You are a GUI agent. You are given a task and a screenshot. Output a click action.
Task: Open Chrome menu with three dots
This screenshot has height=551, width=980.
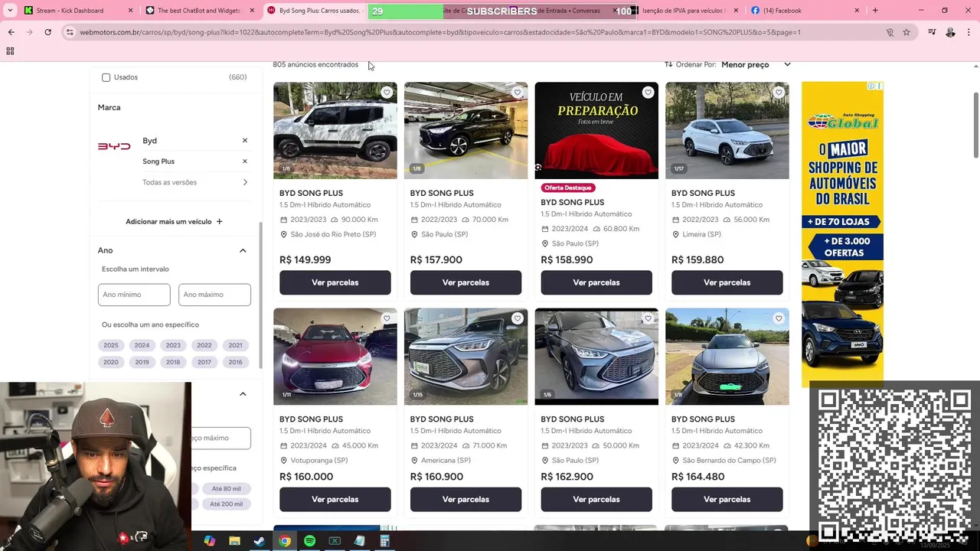click(970, 32)
